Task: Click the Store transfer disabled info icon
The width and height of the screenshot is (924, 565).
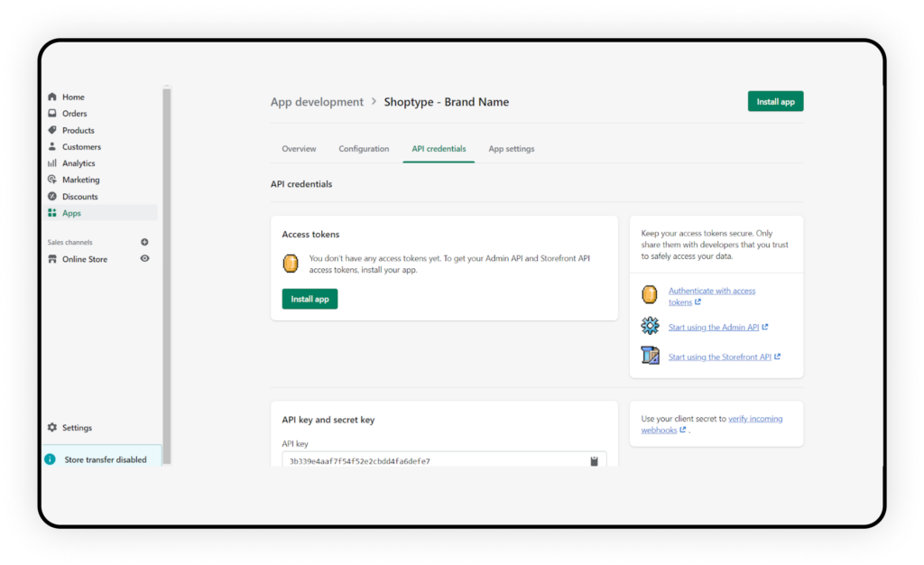Action: [x=51, y=459]
